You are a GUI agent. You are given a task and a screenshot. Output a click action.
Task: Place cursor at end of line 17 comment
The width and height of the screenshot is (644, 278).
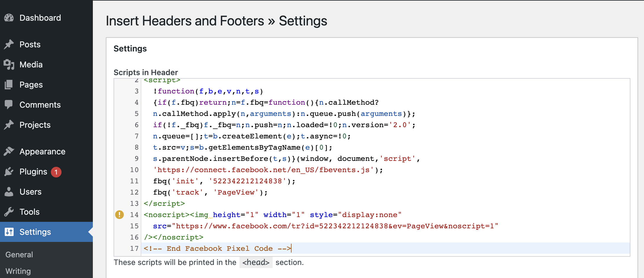point(291,248)
